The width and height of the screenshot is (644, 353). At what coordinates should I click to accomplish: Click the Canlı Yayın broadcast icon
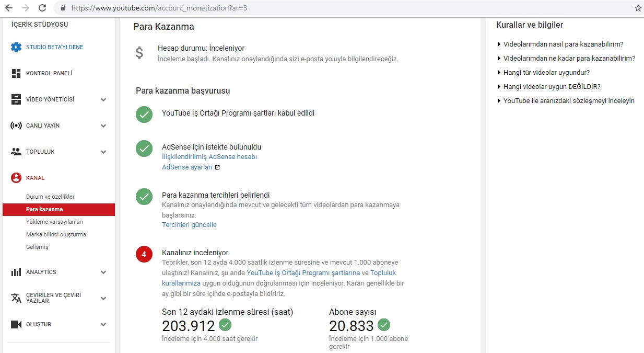(16, 126)
